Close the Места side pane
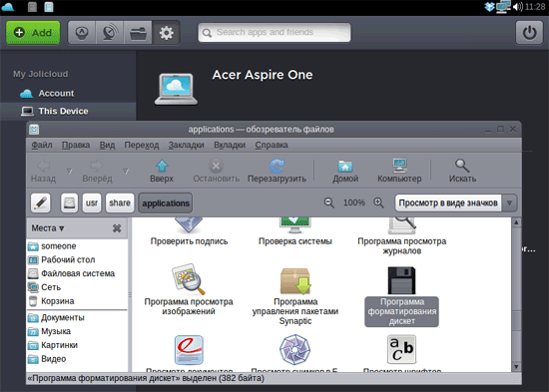The image size is (549, 392). tap(117, 228)
